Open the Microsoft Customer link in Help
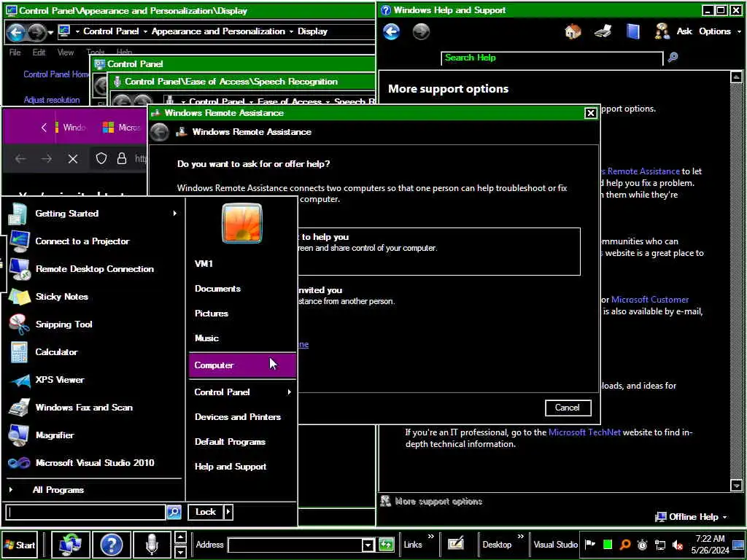Screen dimensions: 747x560 pos(650,300)
